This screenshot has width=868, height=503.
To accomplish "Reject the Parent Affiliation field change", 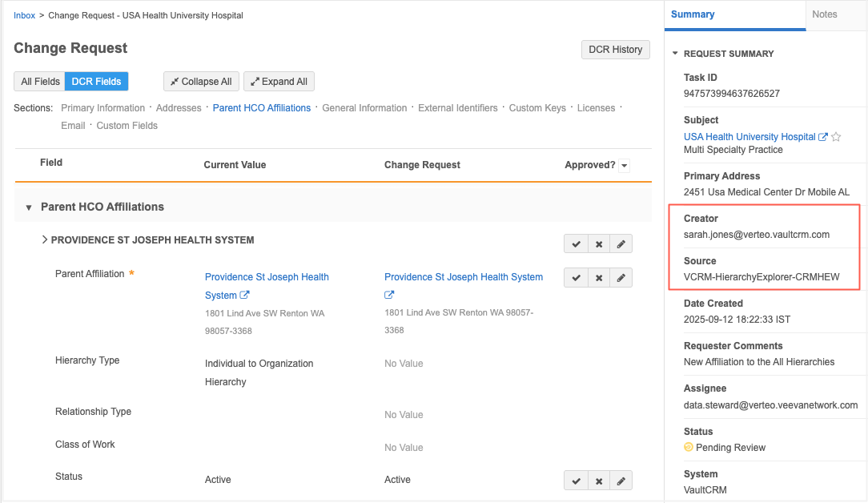I will [598, 278].
